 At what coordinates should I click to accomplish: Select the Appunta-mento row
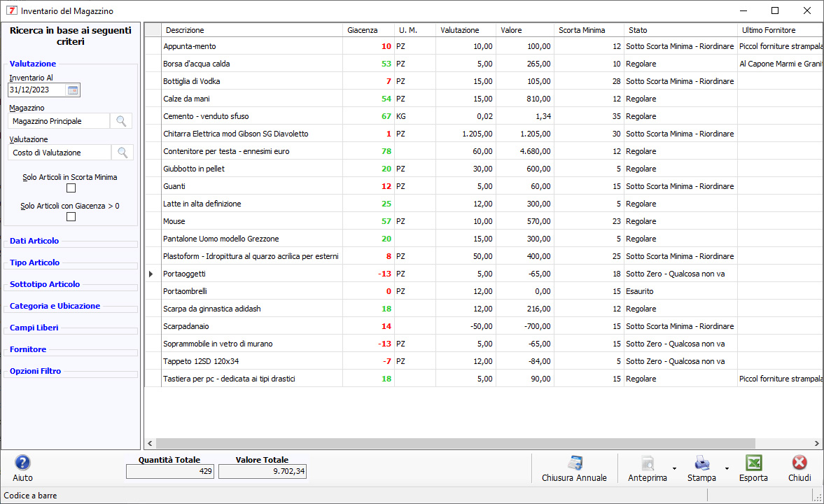pyautogui.click(x=484, y=46)
